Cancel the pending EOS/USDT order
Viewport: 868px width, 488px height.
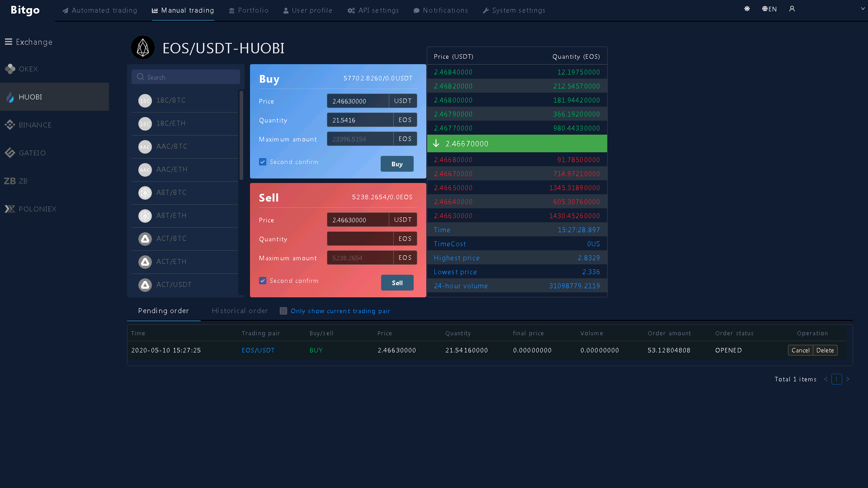pyautogui.click(x=800, y=350)
